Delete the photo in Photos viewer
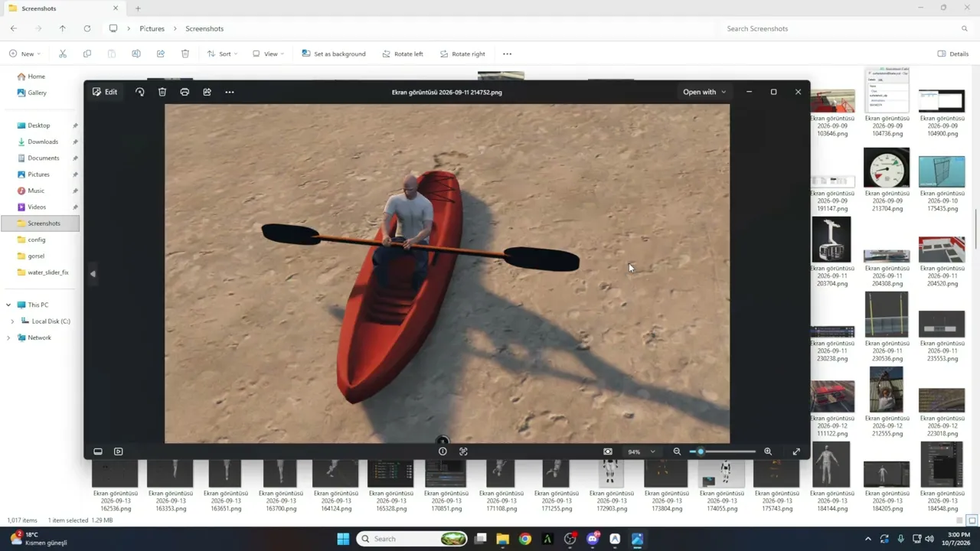The image size is (980, 551). (x=162, y=92)
